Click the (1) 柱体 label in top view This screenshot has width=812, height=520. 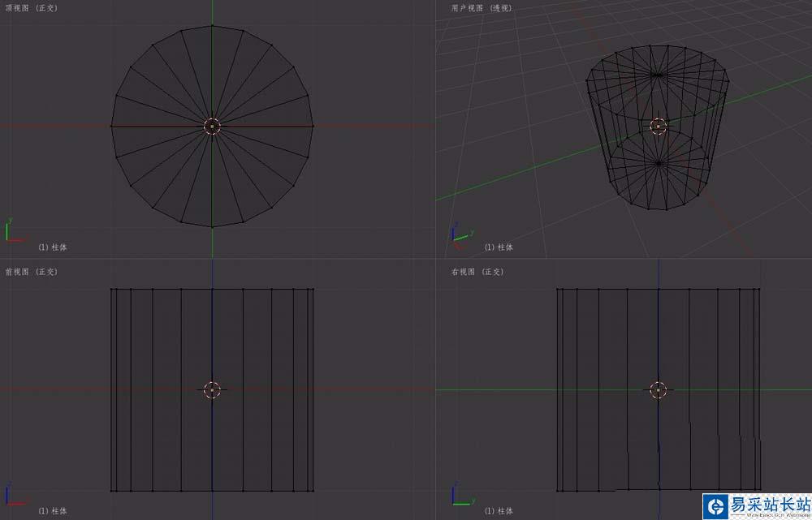pos(52,247)
